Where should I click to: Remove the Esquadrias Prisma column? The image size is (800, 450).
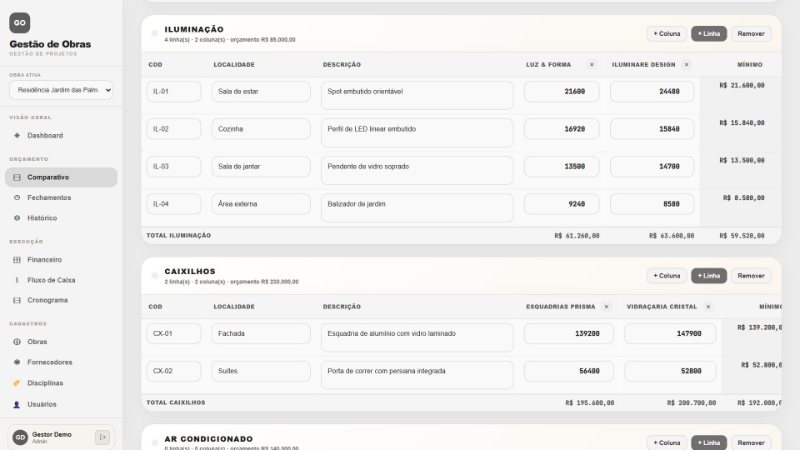[607, 307]
